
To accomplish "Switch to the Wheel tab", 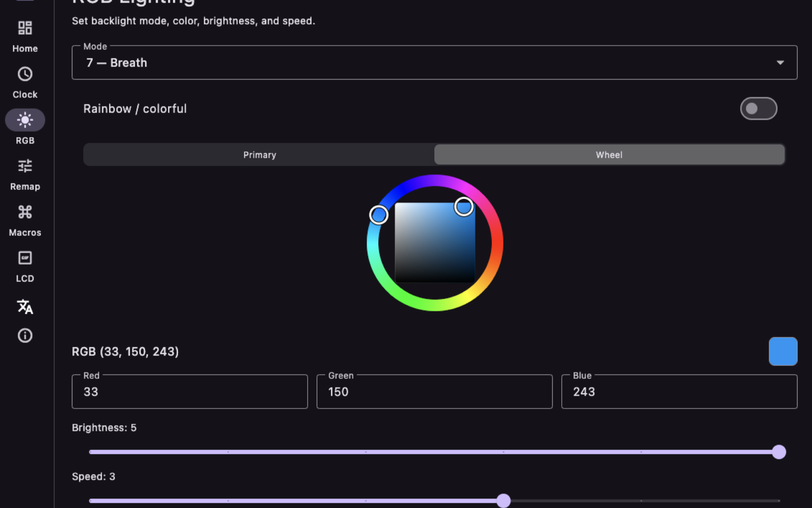I will (609, 155).
